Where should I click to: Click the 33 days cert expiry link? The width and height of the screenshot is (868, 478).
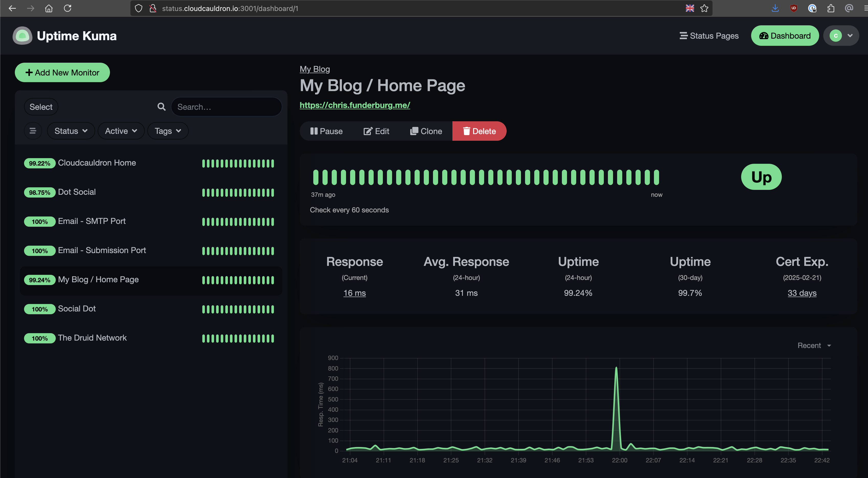click(802, 293)
